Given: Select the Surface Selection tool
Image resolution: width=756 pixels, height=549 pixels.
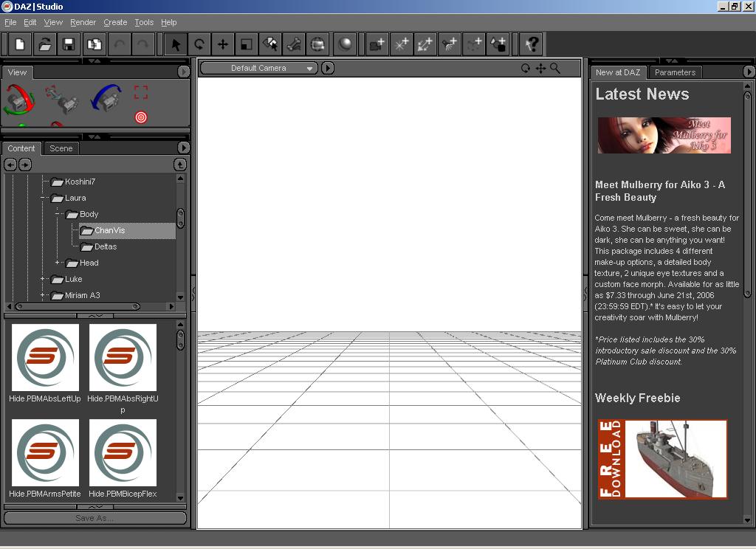Looking at the screenshot, I should (270, 44).
